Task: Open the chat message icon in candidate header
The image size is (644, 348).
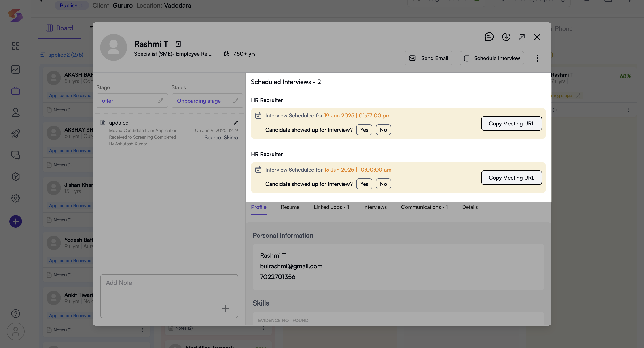Action: click(x=489, y=37)
